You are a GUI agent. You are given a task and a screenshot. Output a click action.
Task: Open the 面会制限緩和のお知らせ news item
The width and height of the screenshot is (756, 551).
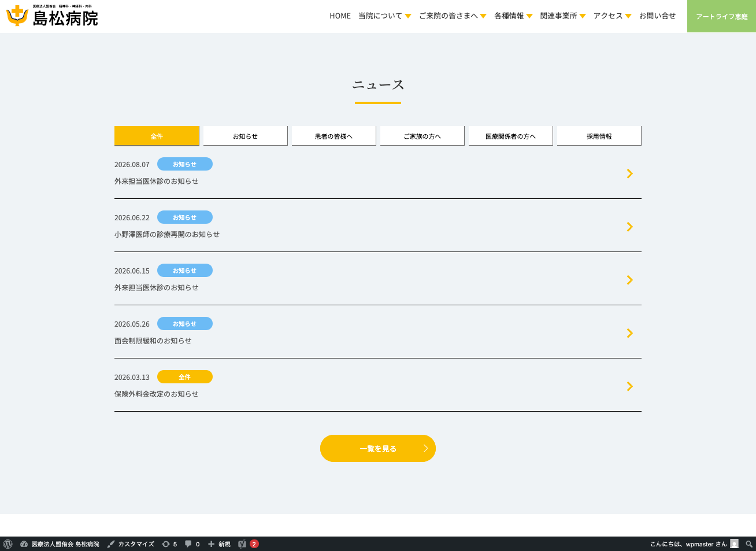(x=378, y=332)
